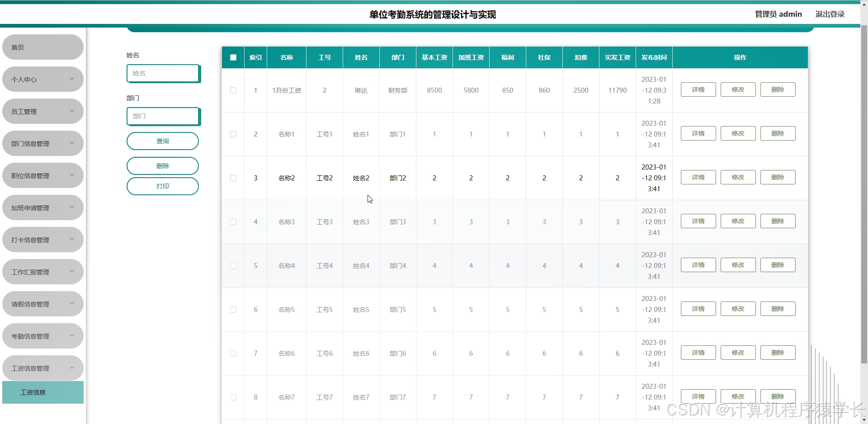Image resolution: width=868 pixels, height=424 pixels.
Task: Click 删除 for the 1月份工资 row
Action: coord(778,90)
